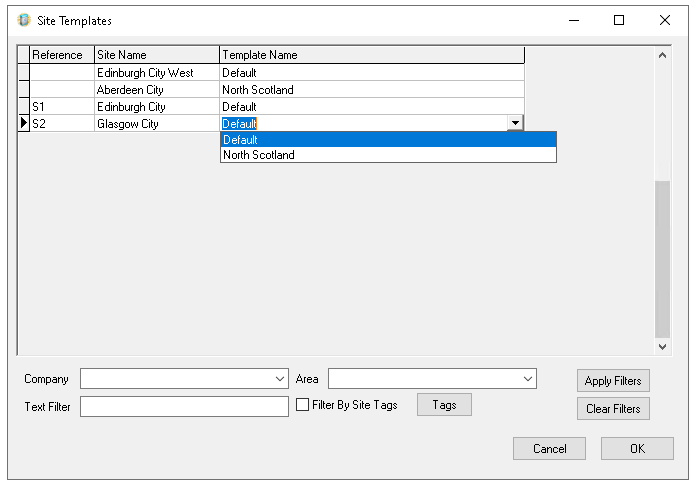Choose North Scotland from the dropdown list
693x485 pixels.
(x=387, y=155)
